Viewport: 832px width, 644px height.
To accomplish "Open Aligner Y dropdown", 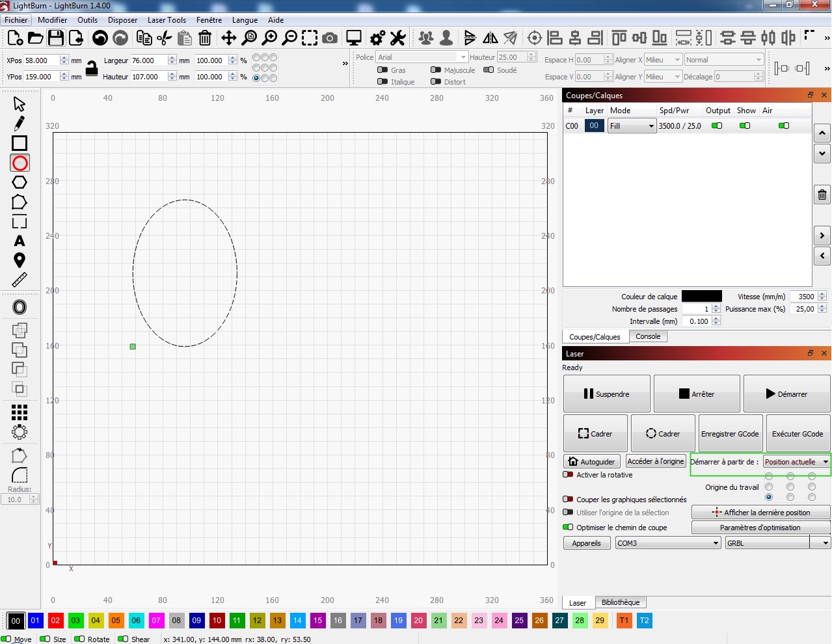I will coord(663,76).
